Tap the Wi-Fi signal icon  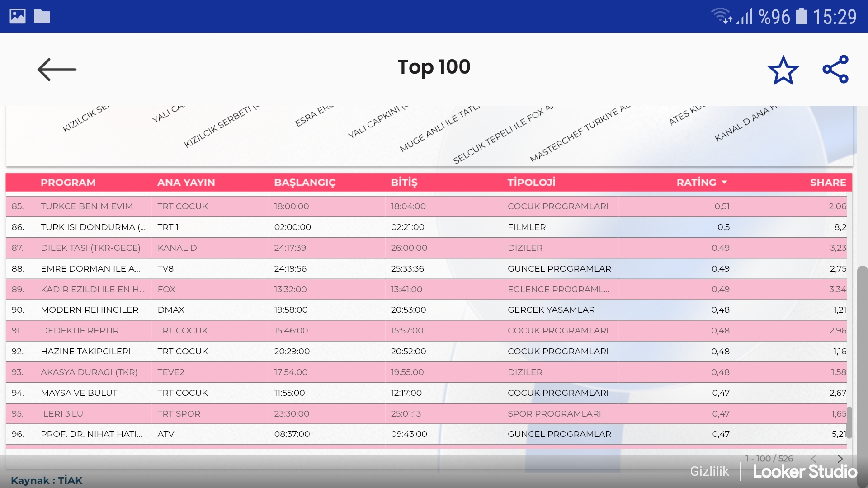pos(721,16)
